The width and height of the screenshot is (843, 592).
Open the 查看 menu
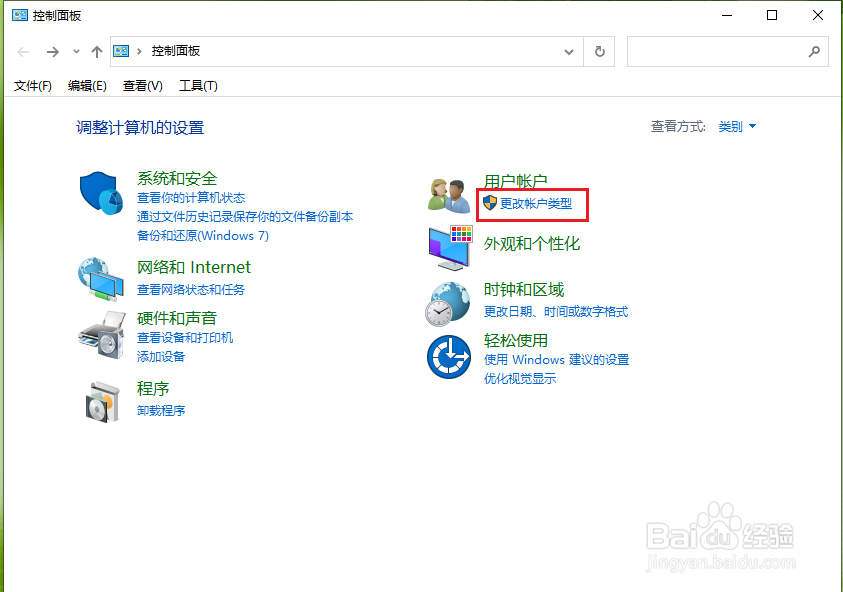[x=143, y=85]
